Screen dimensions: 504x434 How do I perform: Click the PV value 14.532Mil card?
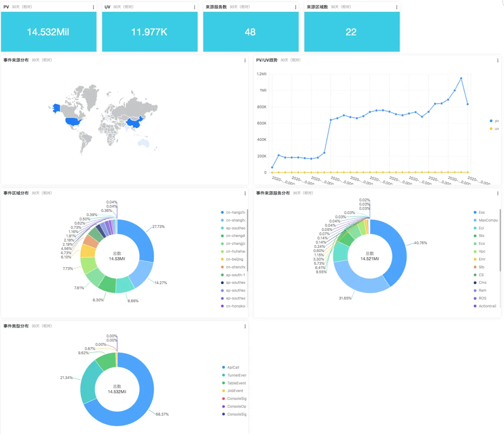point(49,32)
